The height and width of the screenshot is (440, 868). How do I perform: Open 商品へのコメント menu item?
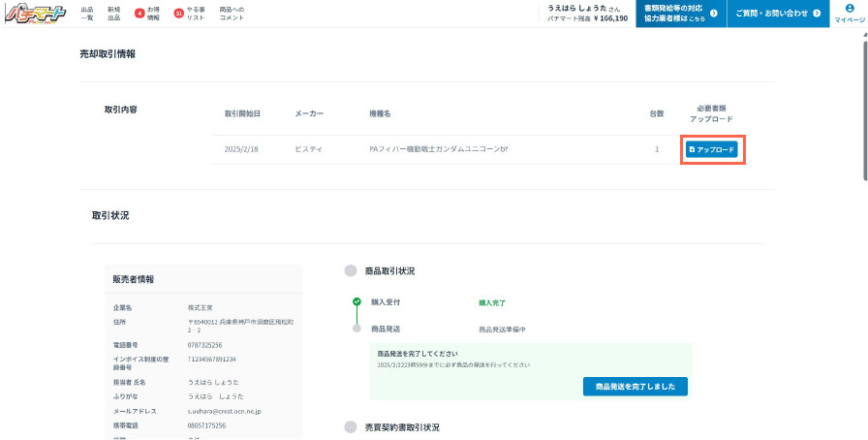pyautogui.click(x=232, y=14)
